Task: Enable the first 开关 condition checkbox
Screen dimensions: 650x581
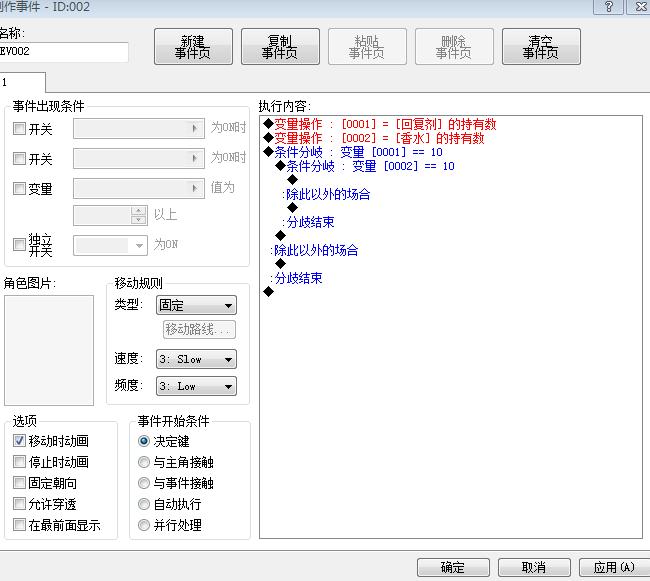Action: (x=19, y=128)
